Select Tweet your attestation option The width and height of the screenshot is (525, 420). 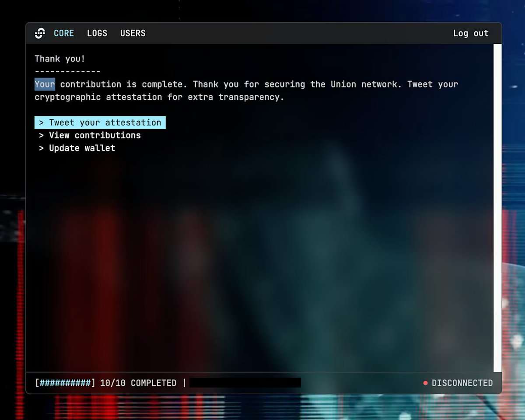[100, 122]
